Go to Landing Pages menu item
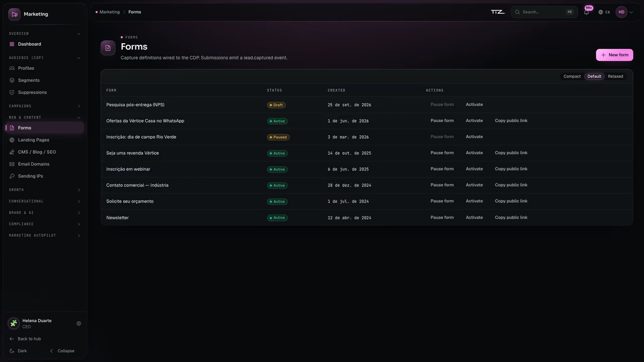 (45, 140)
